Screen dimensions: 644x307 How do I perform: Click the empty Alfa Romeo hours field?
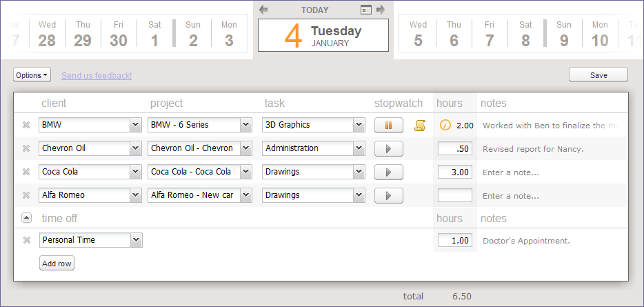pos(455,196)
